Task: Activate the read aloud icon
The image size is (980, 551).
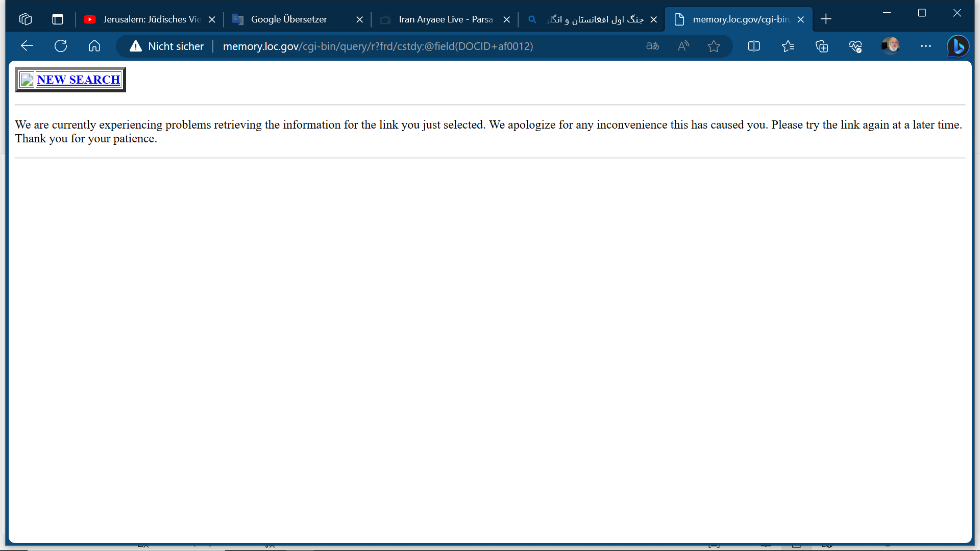Action: [683, 46]
